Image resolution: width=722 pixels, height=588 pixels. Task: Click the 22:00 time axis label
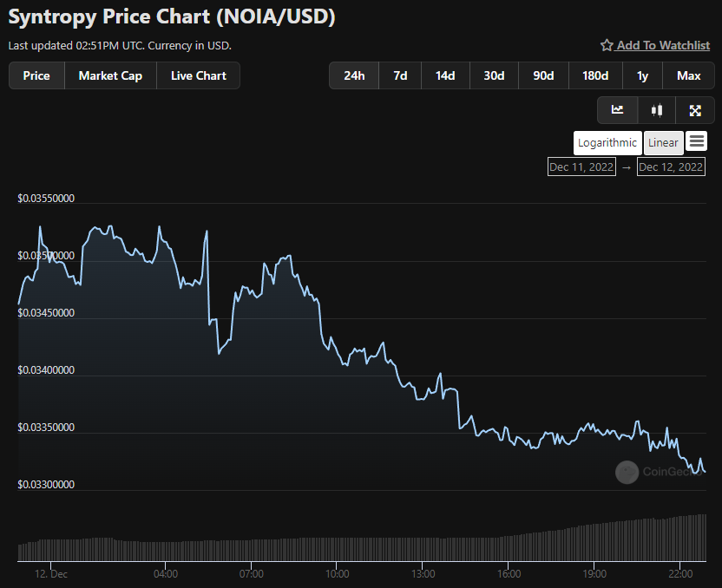click(680, 574)
